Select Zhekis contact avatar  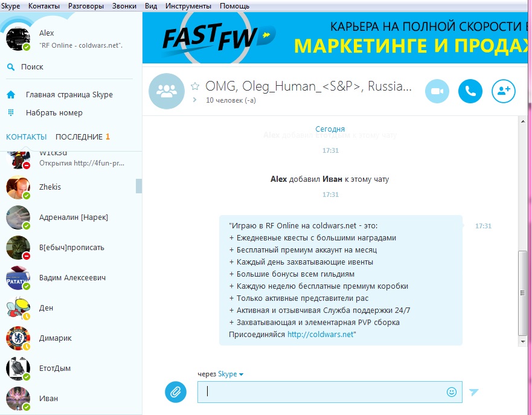click(x=18, y=187)
